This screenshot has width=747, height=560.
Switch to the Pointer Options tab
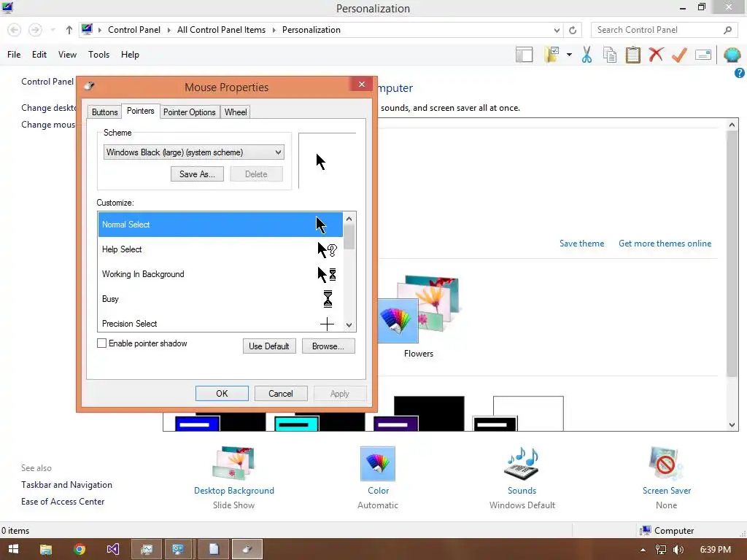click(x=189, y=112)
